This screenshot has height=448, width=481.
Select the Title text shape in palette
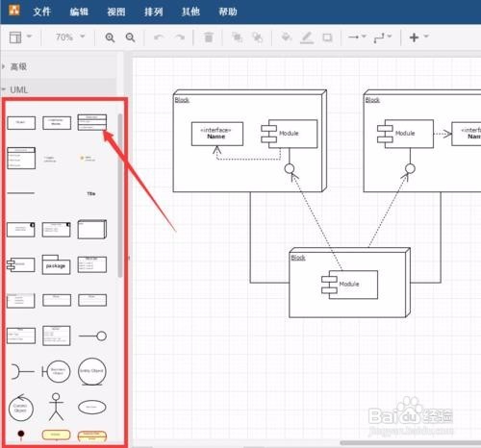[x=91, y=193]
